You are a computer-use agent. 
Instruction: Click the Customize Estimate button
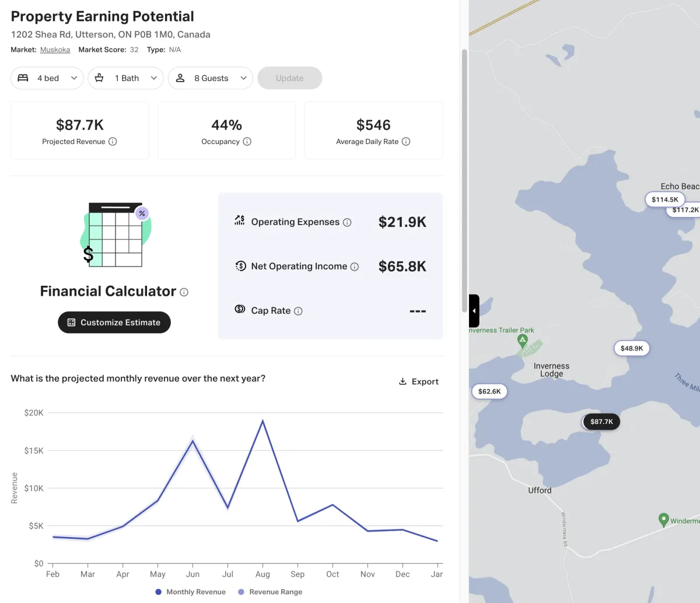click(x=114, y=322)
